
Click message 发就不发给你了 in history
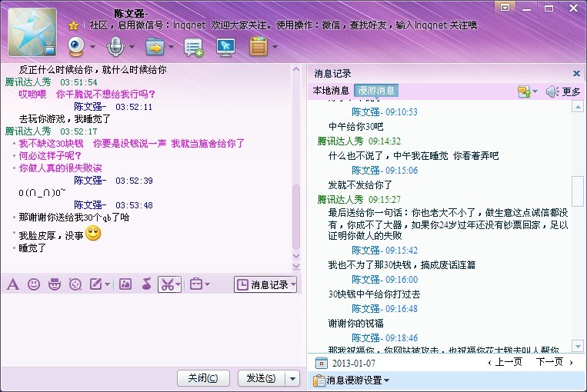click(x=360, y=184)
